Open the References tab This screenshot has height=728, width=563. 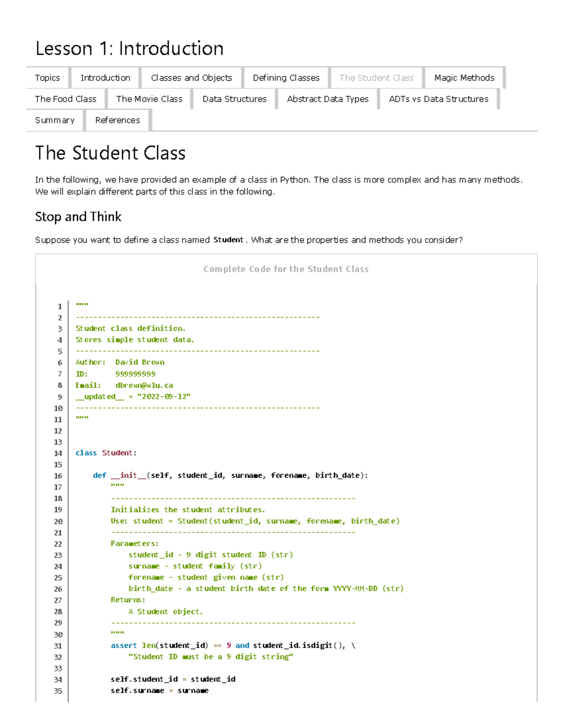[117, 120]
